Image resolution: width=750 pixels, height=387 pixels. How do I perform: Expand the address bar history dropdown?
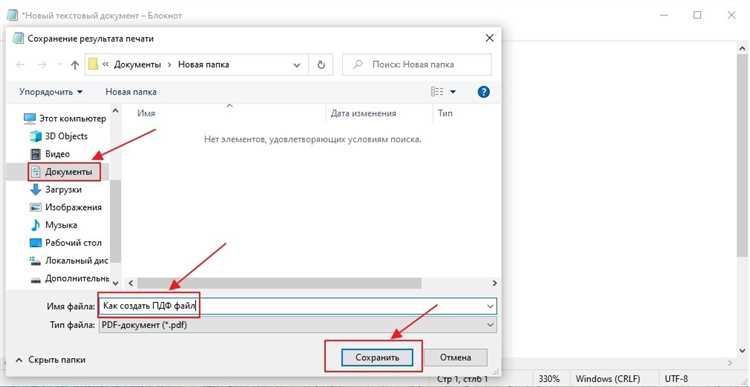click(x=297, y=65)
